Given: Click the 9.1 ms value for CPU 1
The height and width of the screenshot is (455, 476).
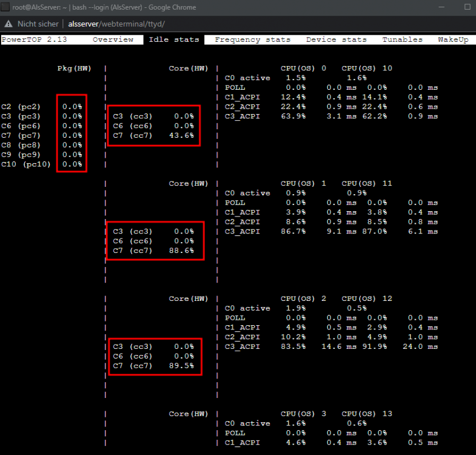Looking at the screenshot, I should (341, 232).
